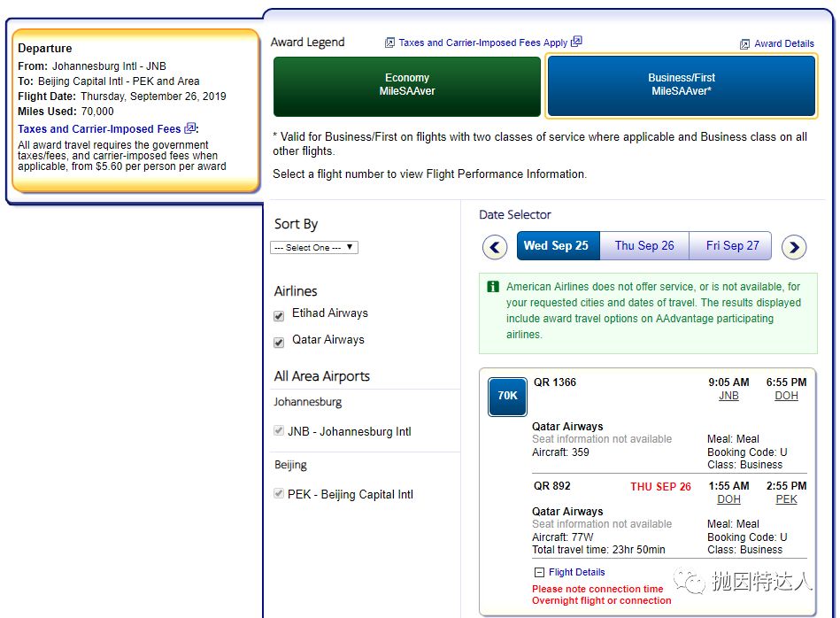Uncheck Qatar Airways filter
The image size is (840, 618).
click(x=279, y=343)
